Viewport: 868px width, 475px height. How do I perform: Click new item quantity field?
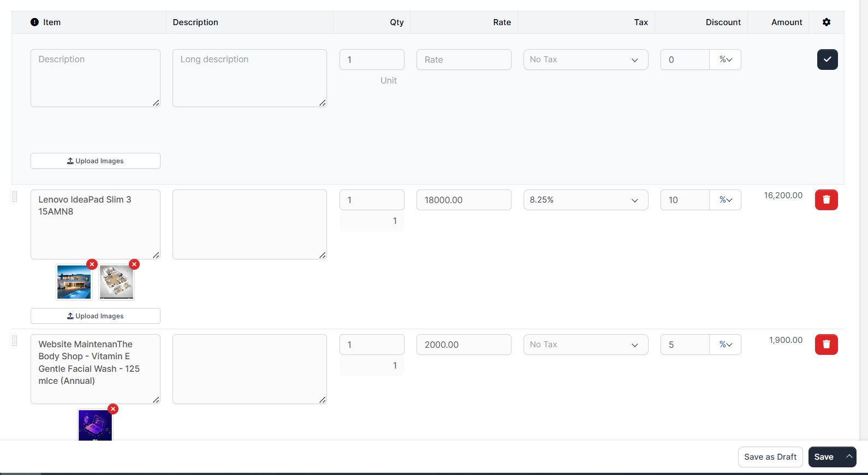pos(372,60)
